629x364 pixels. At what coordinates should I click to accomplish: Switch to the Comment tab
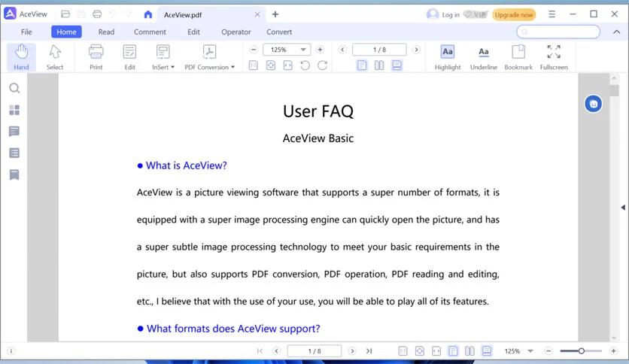[x=150, y=32]
